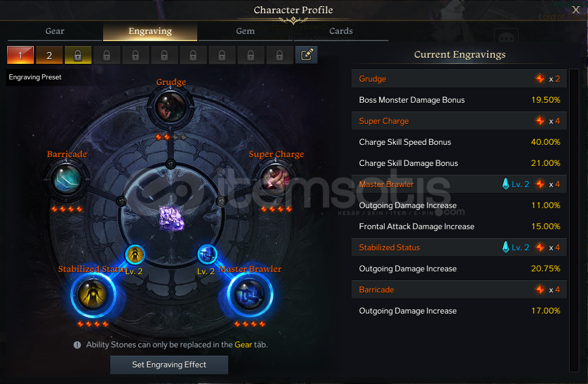Image resolution: width=588 pixels, height=384 pixels.
Task: Click the Super Charge engraving icon
Action: [276, 179]
